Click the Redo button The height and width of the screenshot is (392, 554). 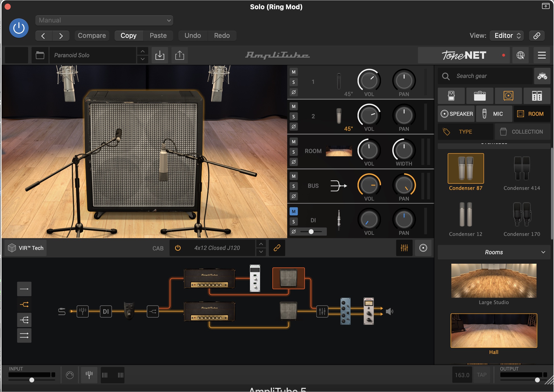[x=222, y=36]
